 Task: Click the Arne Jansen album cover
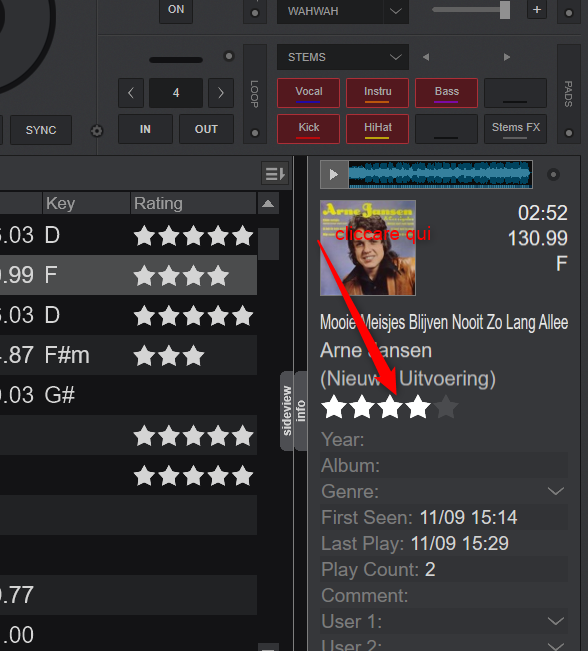point(368,248)
